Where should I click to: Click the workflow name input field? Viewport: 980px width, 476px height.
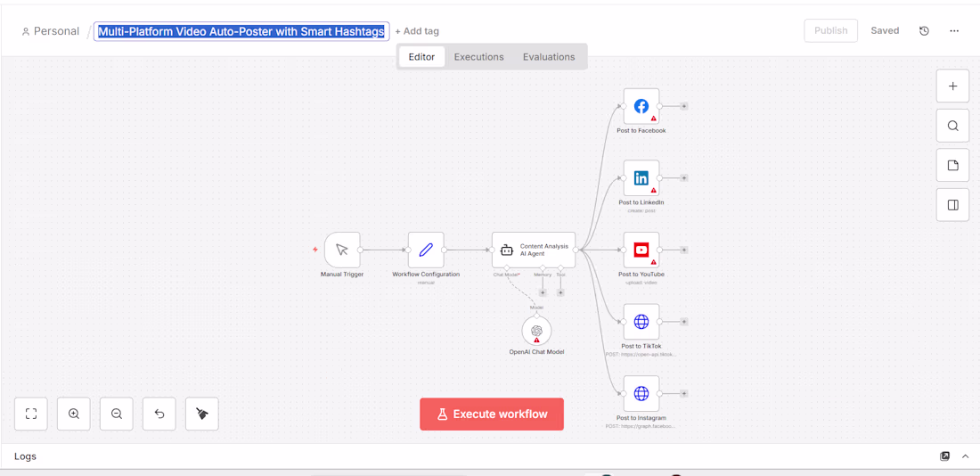point(241,31)
